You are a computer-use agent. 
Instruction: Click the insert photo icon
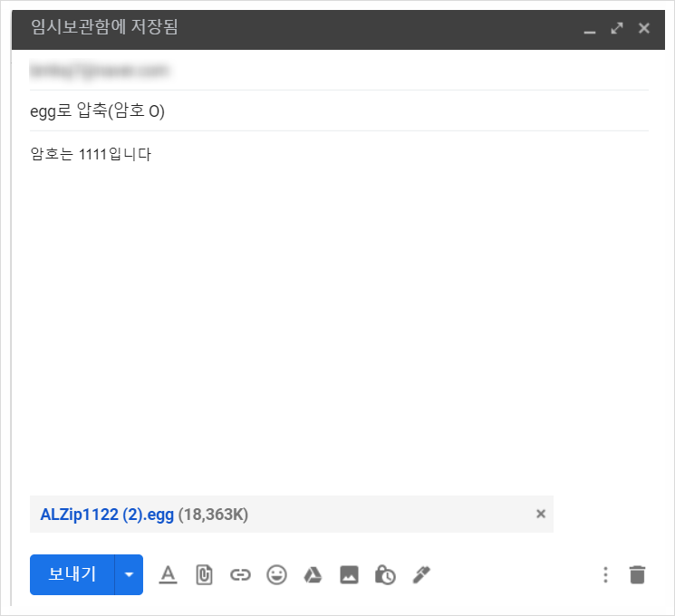[x=349, y=574]
